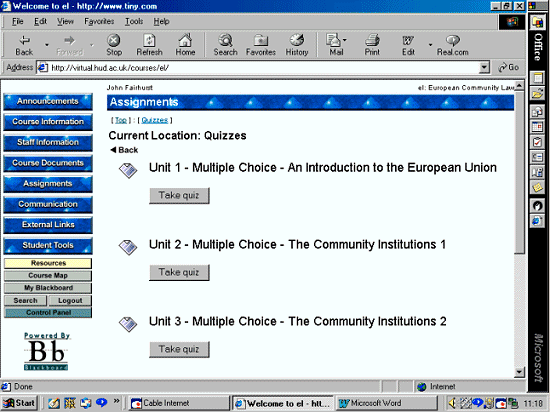Follow the Top breadcrumb link
The width and height of the screenshot is (550, 412).
pyautogui.click(x=121, y=120)
